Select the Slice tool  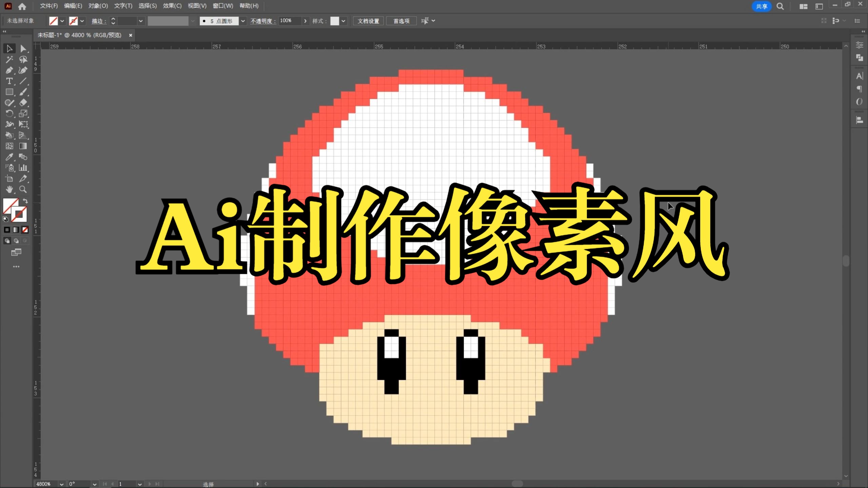pyautogui.click(x=23, y=179)
